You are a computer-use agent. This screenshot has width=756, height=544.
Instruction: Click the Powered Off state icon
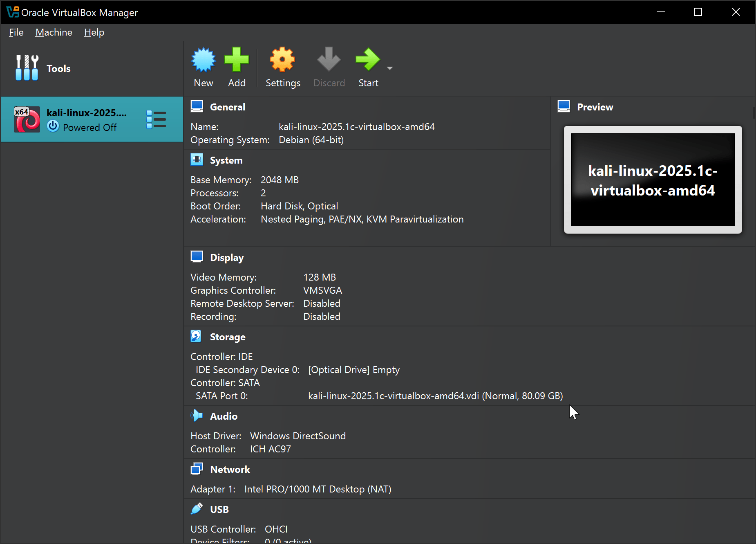click(53, 126)
